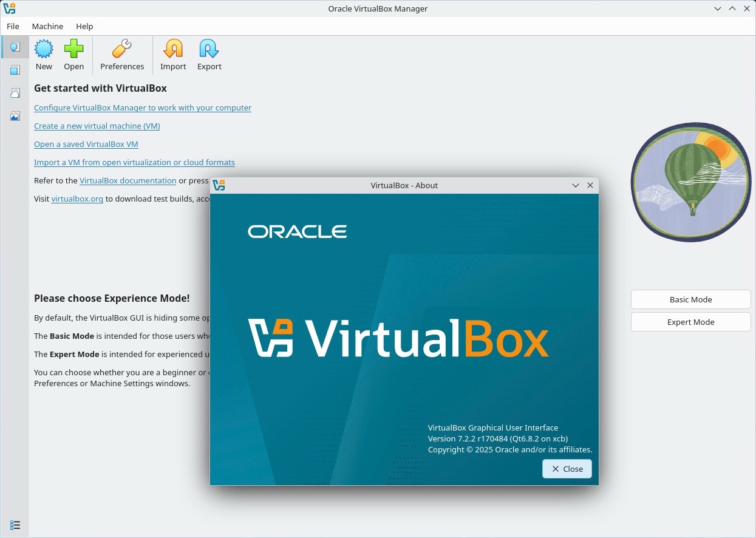The width and height of the screenshot is (756, 538).
Task: Minimize the Oracle VirtualBox Manager window
Action: point(718,9)
